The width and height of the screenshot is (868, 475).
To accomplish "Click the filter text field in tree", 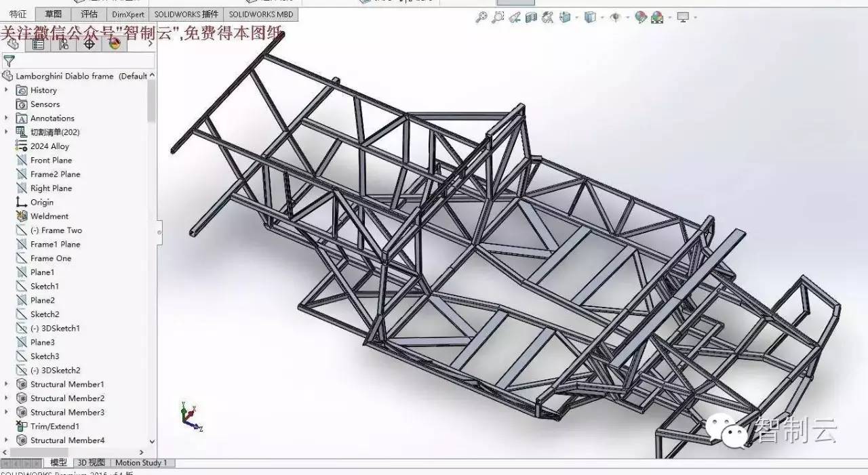I will coord(85,61).
